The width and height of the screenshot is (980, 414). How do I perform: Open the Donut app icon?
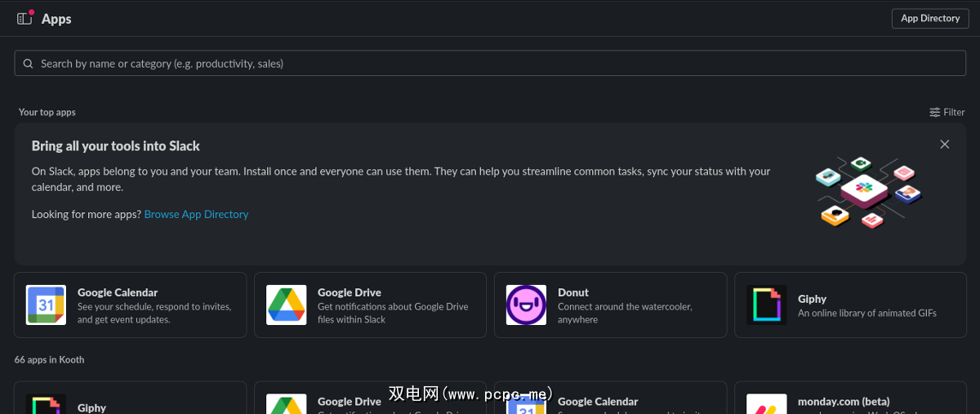tap(526, 305)
